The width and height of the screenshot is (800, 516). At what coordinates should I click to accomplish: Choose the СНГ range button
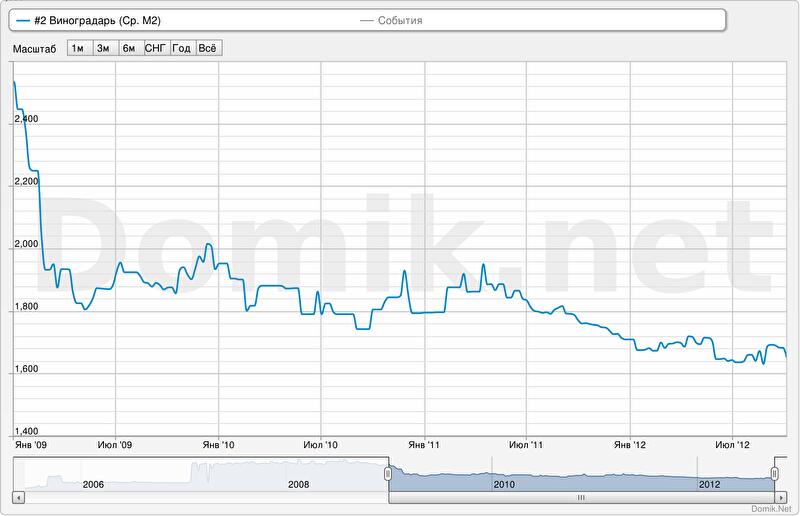pyautogui.click(x=156, y=48)
